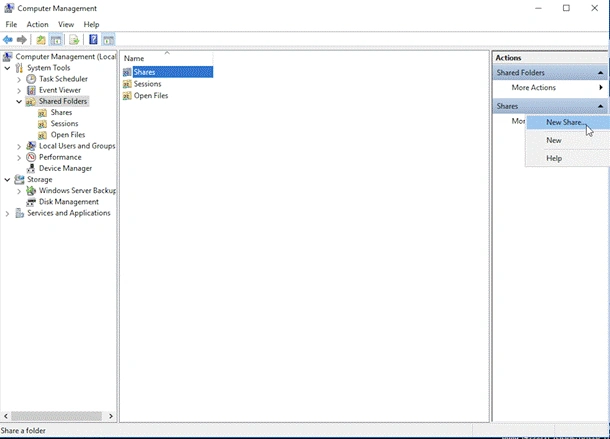Image resolution: width=610 pixels, height=439 pixels.
Task: Expand the Event Viewer node
Action: tap(19, 91)
